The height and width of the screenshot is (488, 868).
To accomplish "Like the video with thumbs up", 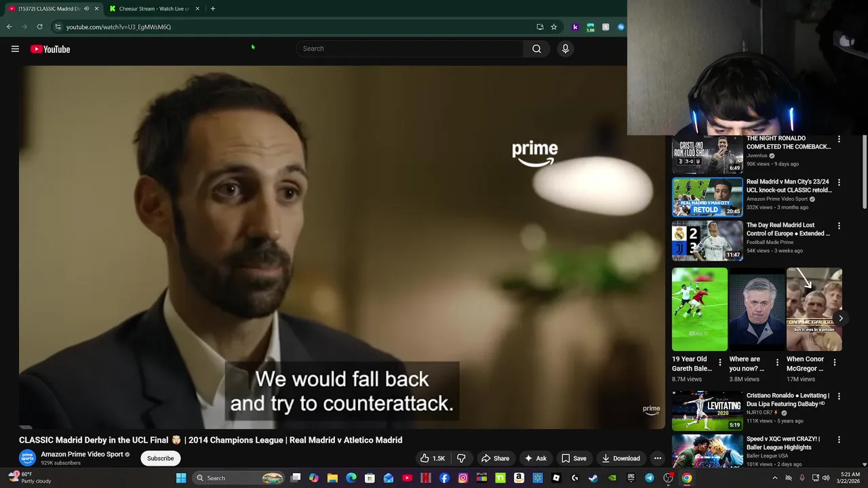I will coord(432,458).
